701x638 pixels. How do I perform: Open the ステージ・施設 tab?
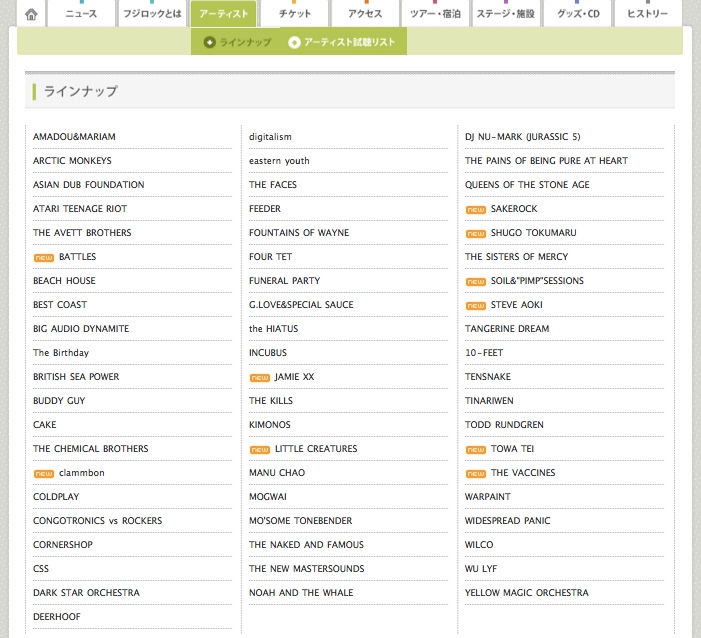(x=506, y=13)
